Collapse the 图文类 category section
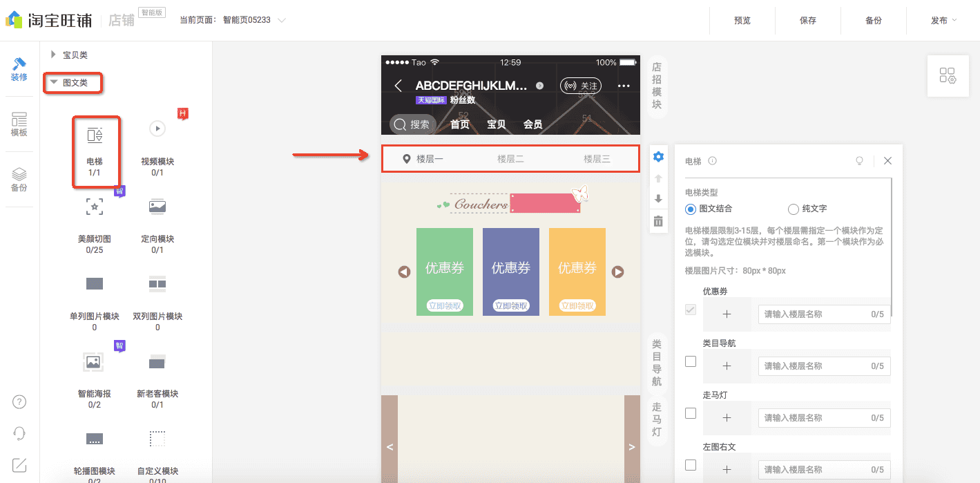Screen dimensions: 980x483 pyautogui.click(x=73, y=83)
